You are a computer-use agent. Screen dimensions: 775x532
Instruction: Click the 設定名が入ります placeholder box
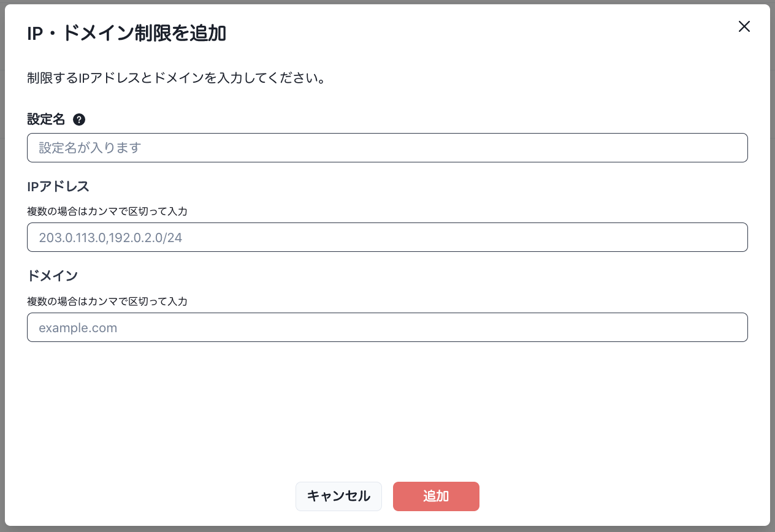pyautogui.click(x=387, y=148)
